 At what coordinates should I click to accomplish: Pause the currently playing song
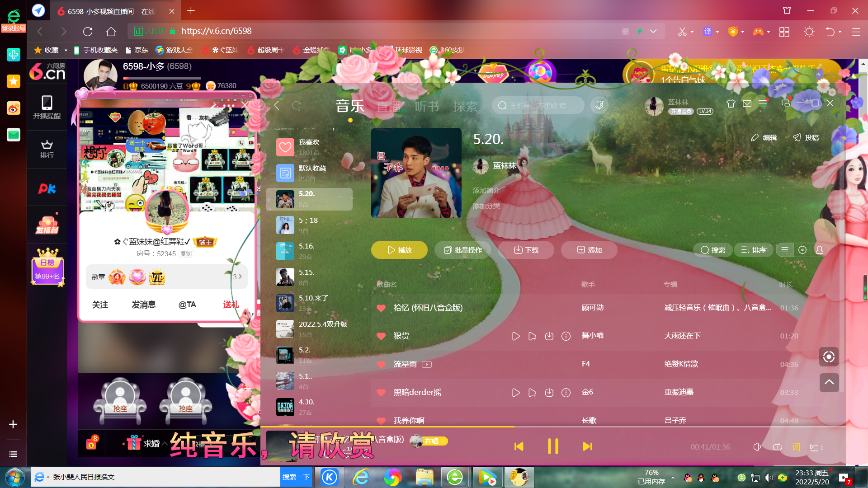tap(553, 446)
